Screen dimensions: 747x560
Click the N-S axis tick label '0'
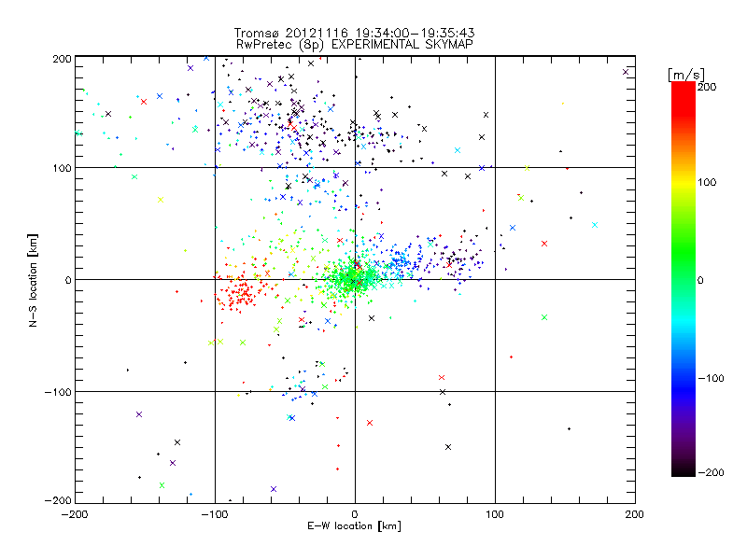pyautogui.click(x=68, y=280)
